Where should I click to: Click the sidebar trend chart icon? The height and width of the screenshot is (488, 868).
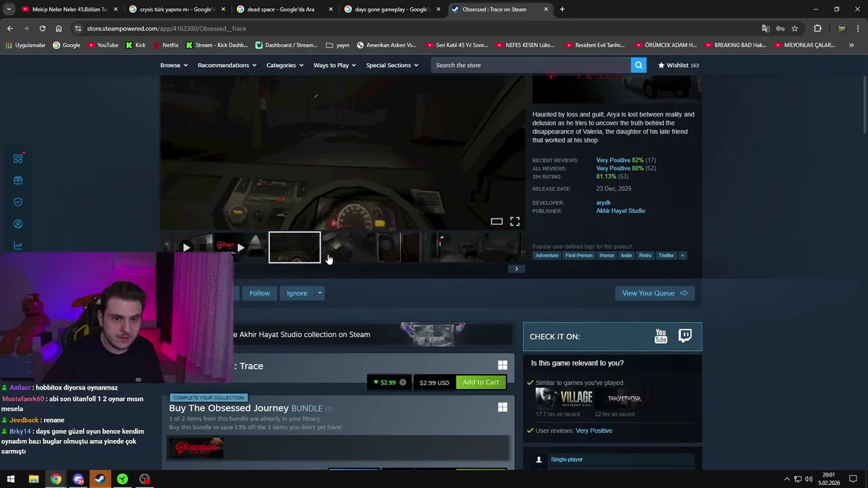tap(18, 245)
